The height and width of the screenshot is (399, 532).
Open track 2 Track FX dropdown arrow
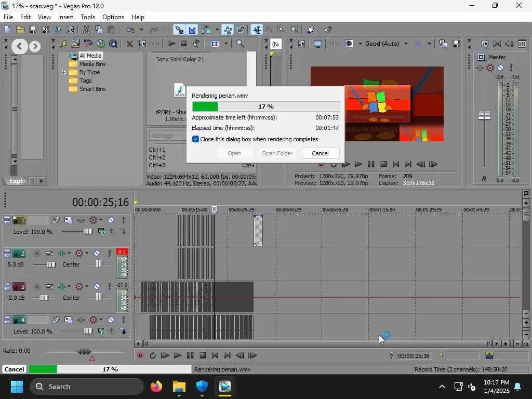[x=69, y=253]
